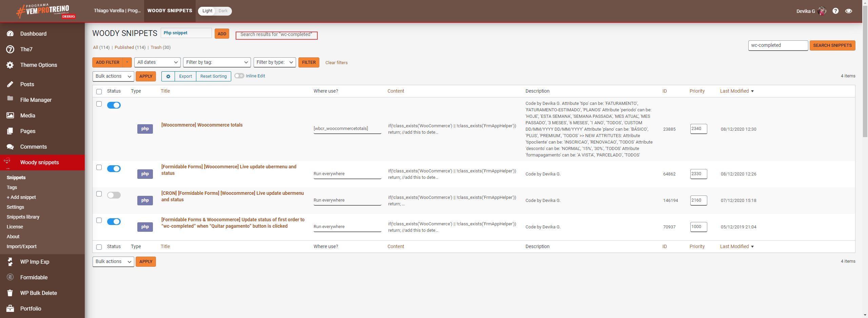Click the Search Snippets button
Image resolution: width=868 pixels, height=318 pixels.
coord(832,45)
